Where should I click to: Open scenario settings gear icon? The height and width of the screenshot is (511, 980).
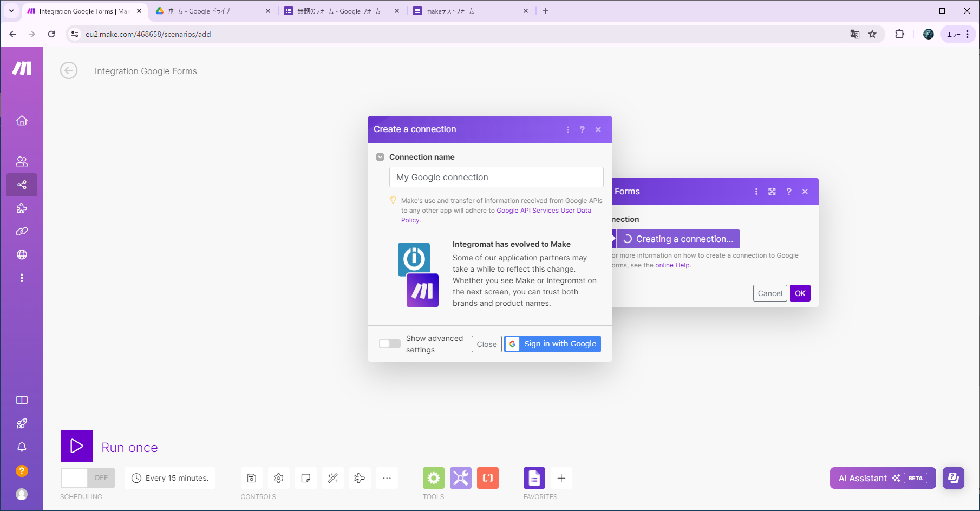click(279, 478)
